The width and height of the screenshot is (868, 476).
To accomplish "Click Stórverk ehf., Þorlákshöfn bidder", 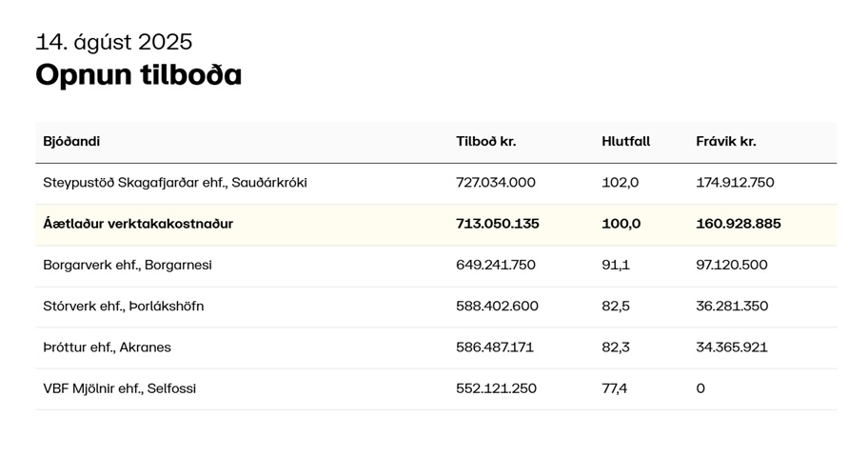I will point(124,307).
